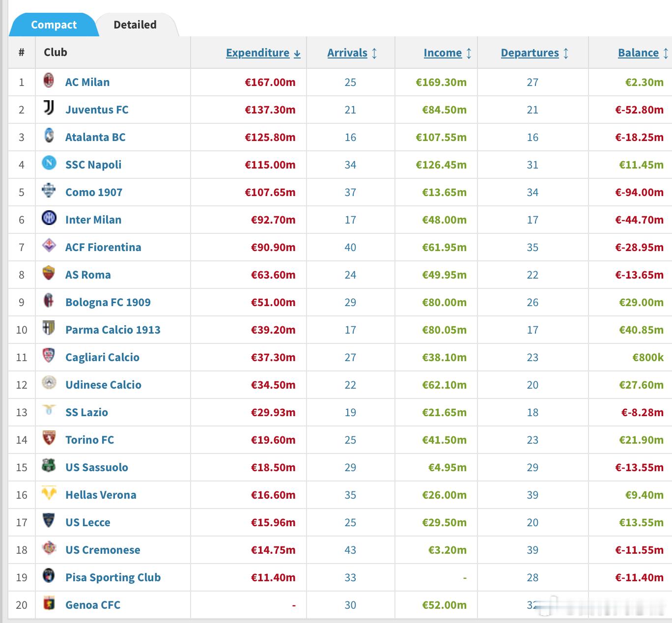
Task: Click the Inter Milan crest icon
Action: point(49,218)
